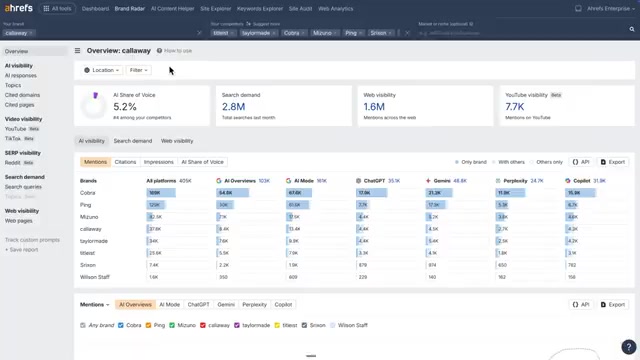Toggle the Cobra checkbox
The height and width of the screenshot is (360, 640).
tap(121, 325)
